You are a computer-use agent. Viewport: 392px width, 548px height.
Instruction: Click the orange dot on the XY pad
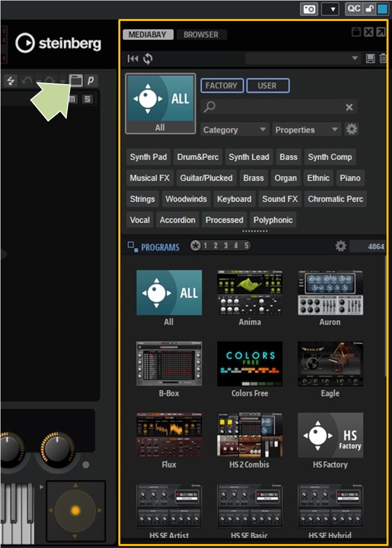(75, 510)
